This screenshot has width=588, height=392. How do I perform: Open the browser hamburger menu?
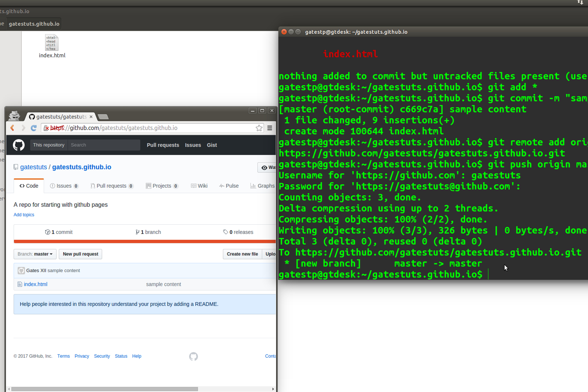[270, 128]
